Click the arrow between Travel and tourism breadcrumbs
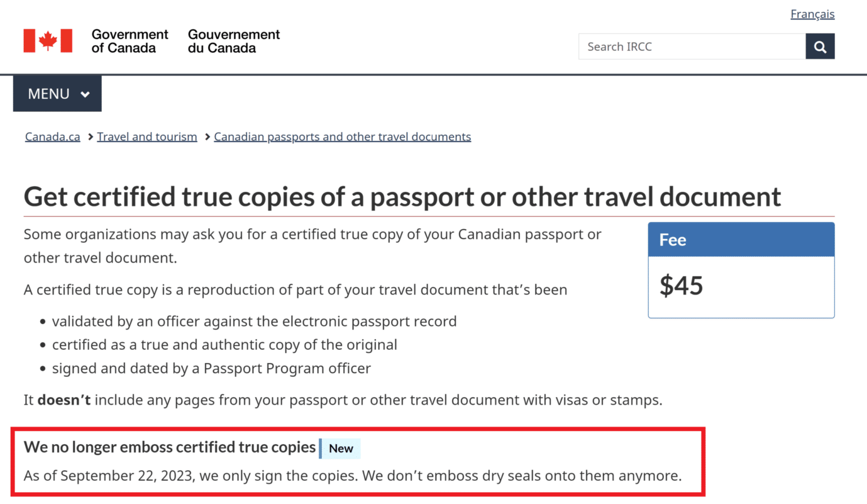 point(207,137)
